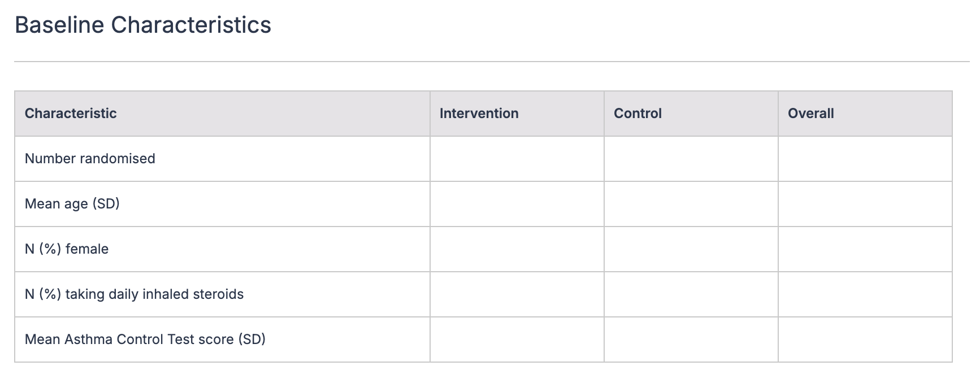Click Intervention cell for Asthma Control Test score
The width and height of the screenshot is (980, 383).
pyautogui.click(x=517, y=340)
